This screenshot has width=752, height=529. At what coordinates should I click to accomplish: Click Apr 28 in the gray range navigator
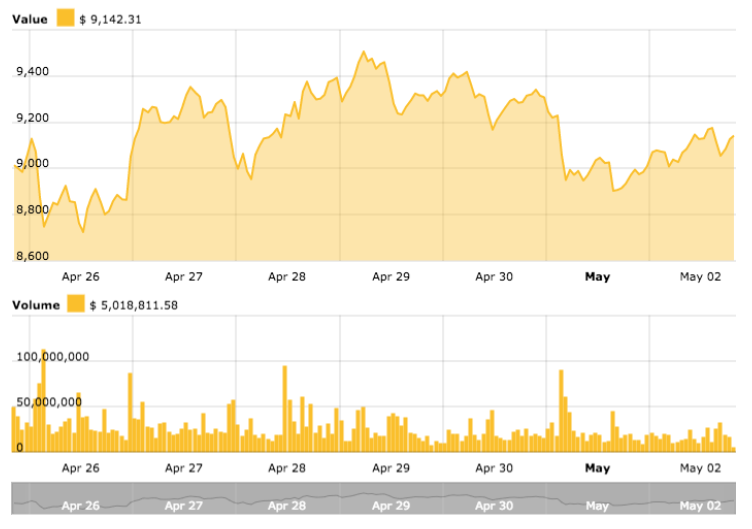click(287, 505)
